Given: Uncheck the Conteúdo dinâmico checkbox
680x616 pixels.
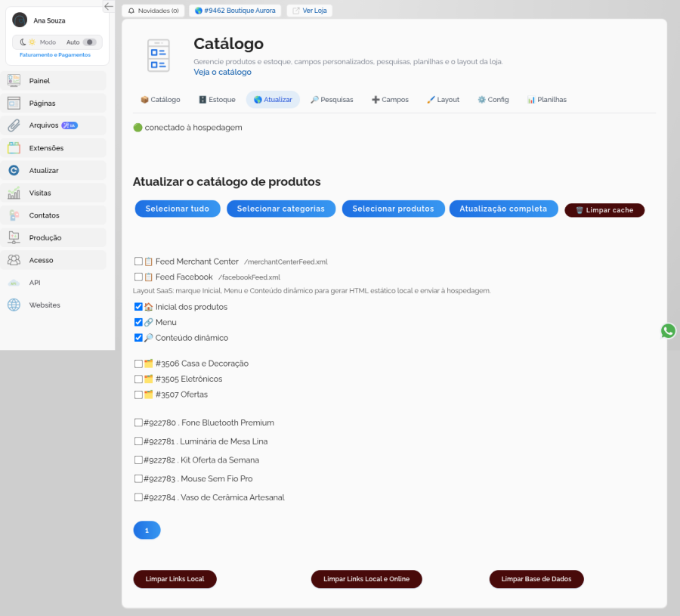Looking at the screenshot, I should (x=138, y=338).
